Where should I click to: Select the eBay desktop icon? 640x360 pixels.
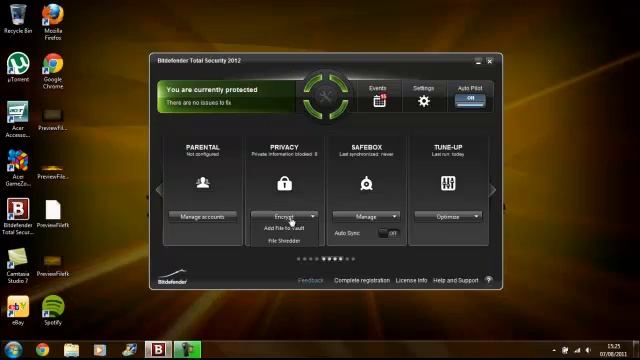(x=18, y=311)
